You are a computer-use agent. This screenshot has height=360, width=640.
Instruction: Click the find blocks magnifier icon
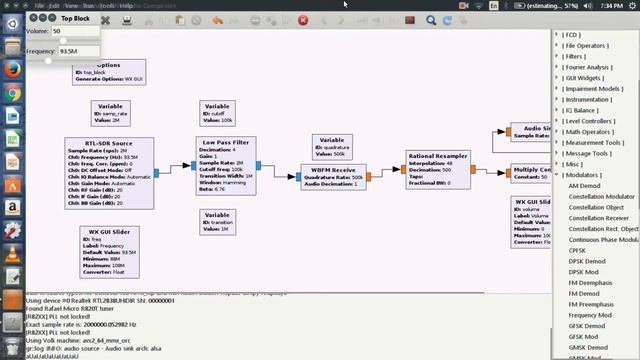(431, 20)
